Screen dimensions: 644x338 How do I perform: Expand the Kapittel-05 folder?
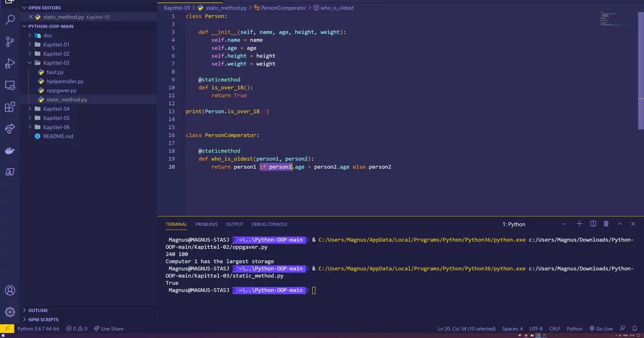pos(89,118)
